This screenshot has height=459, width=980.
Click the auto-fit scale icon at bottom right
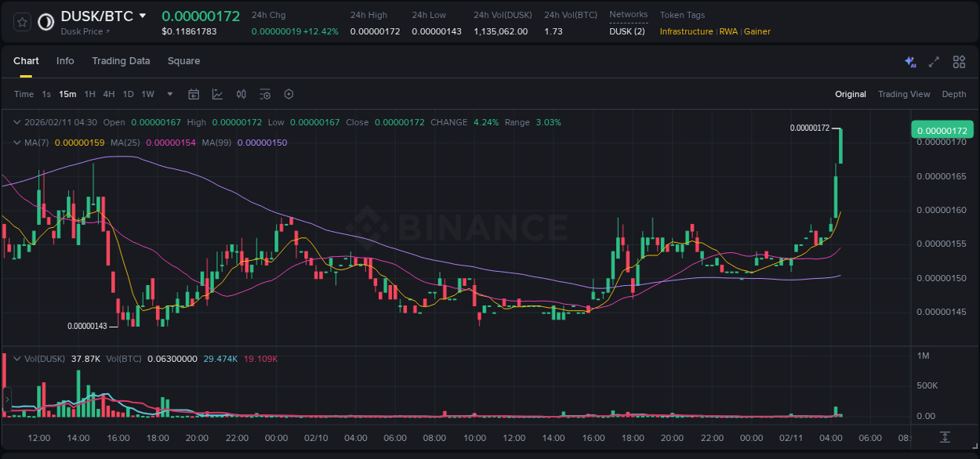point(946,437)
